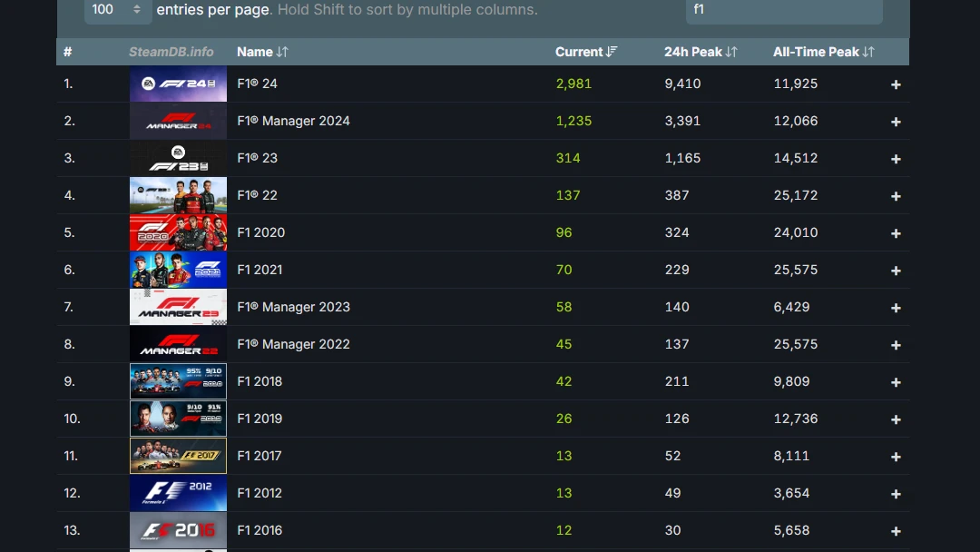Open the F1® 22 game page
The height and width of the screenshot is (552, 980).
[x=257, y=195]
